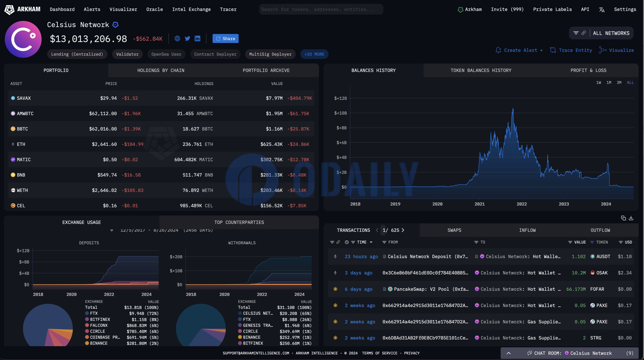Screen dimensions: 644x360
Task: Click the AMWBTC token icon
Action: (x=13, y=113)
